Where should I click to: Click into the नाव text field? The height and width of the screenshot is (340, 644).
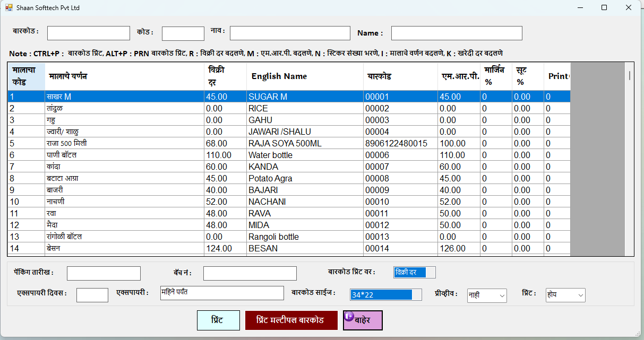(290, 33)
